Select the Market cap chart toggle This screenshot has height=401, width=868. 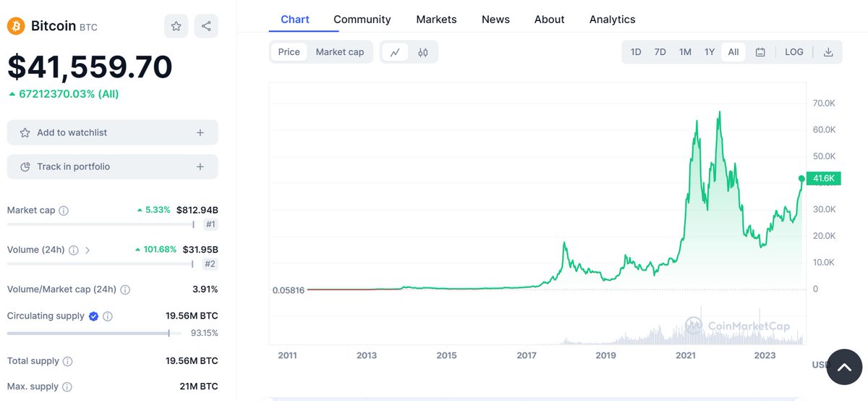tap(340, 52)
